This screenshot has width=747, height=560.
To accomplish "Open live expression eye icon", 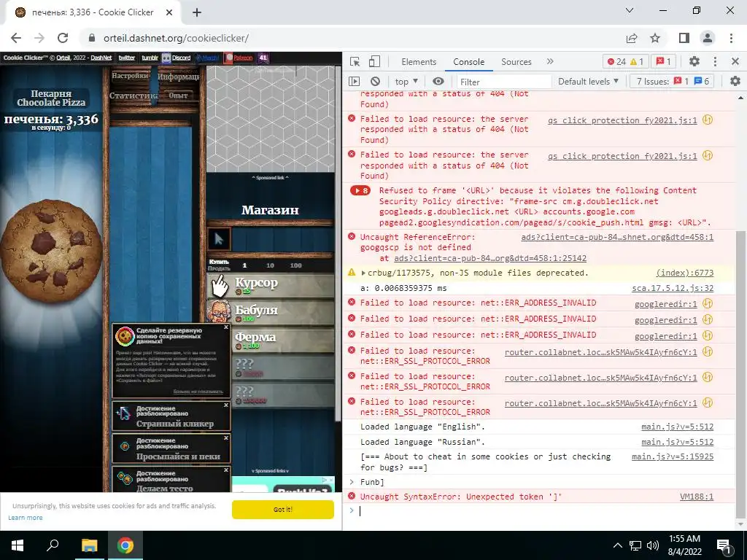I will 438,82.
